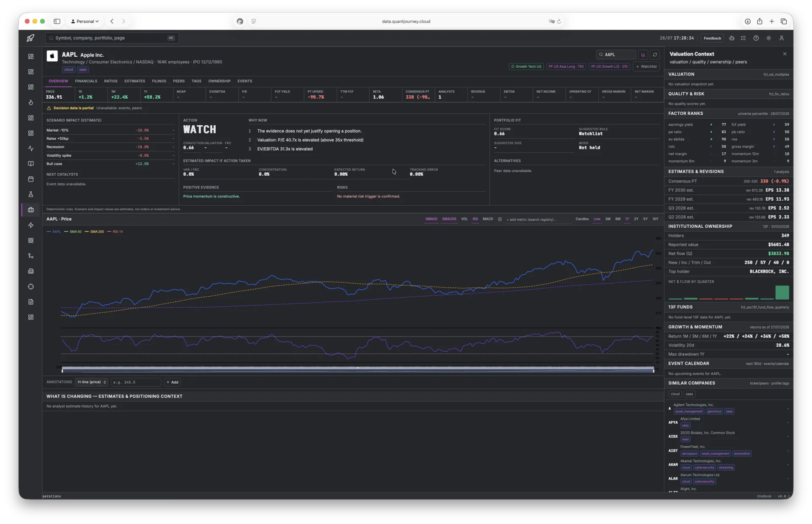Viewport: 812px width, 524px height.
Task: Open the help question mark icon
Action: tap(756, 38)
